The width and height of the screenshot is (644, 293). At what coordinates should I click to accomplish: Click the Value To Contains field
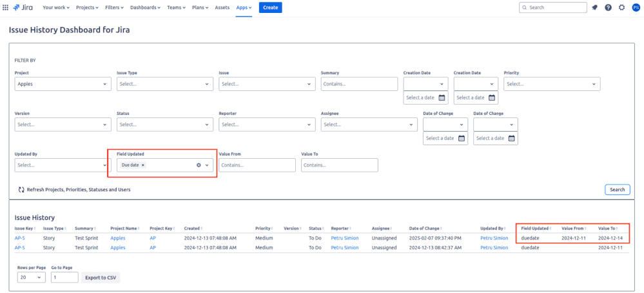pos(340,165)
